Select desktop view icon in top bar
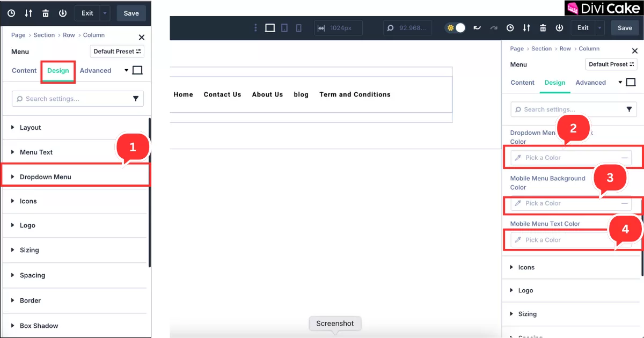 coord(270,28)
